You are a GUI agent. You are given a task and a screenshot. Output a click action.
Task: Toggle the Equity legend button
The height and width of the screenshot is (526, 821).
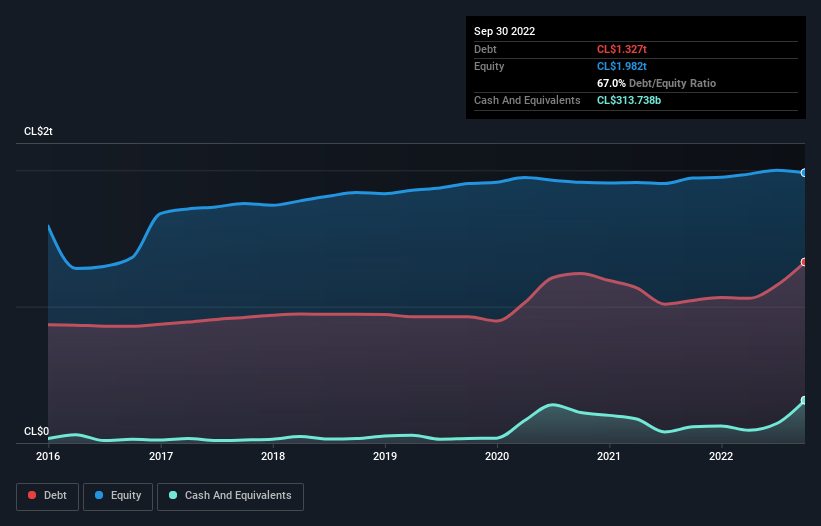(118, 496)
